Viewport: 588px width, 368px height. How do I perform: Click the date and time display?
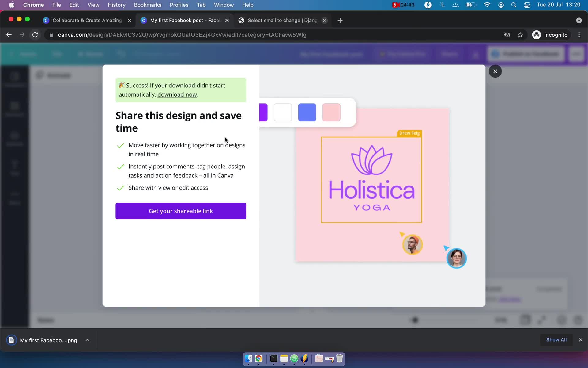pyautogui.click(x=559, y=5)
